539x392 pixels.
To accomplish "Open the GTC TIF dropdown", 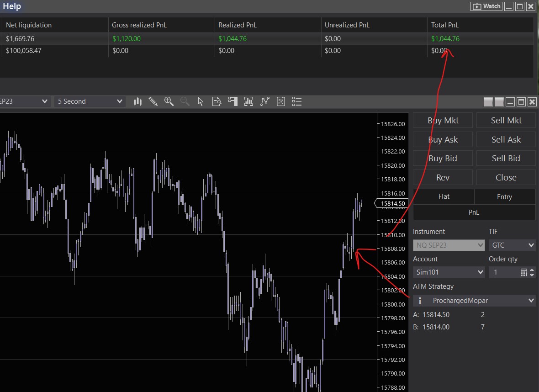I will click(512, 245).
